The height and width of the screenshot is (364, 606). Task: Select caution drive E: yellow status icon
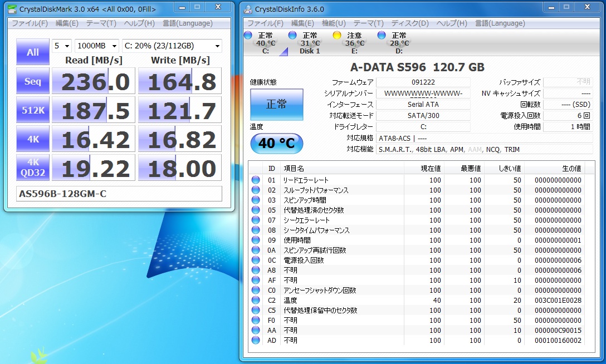[x=337, y=36]
